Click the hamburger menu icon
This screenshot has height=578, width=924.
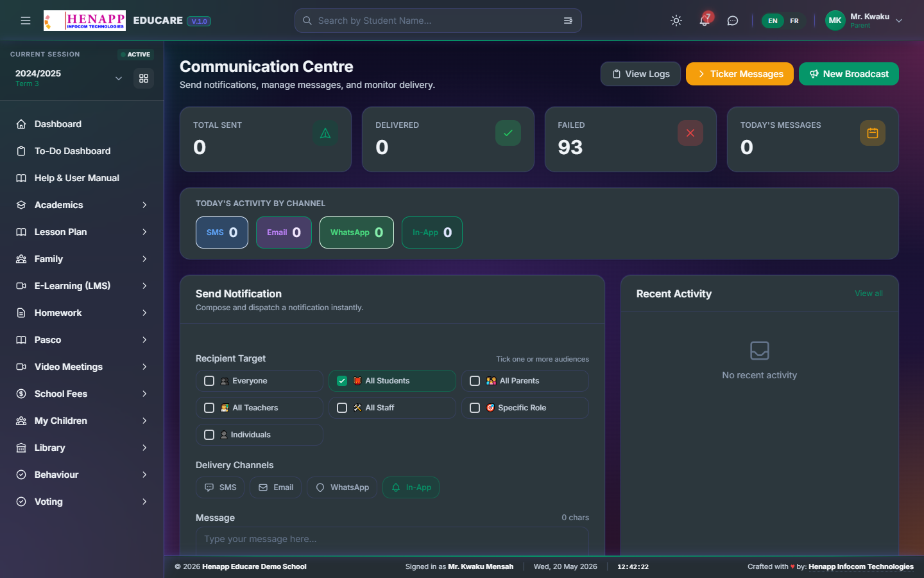pyautogui.click(x=26, y=21)
